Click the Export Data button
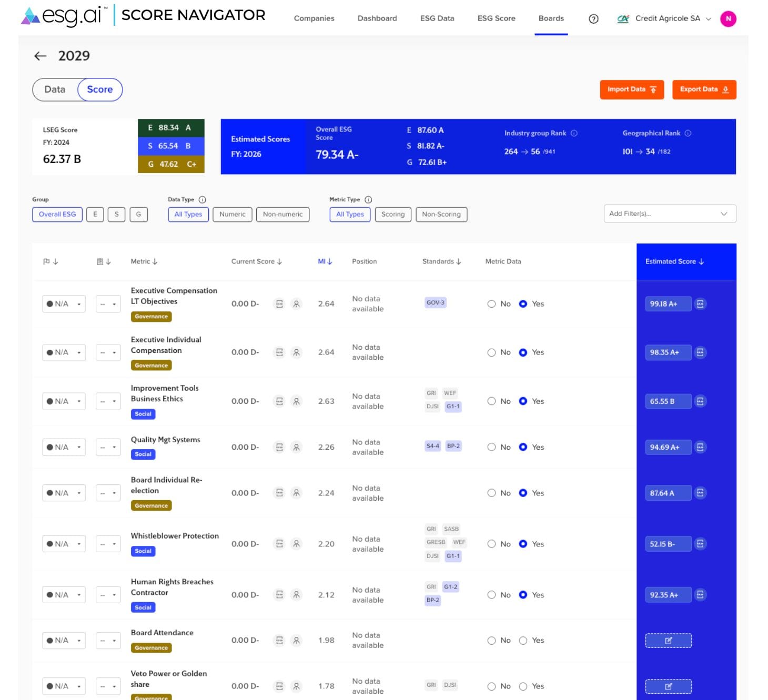This screenshot has height=700, width=768. [704, 89]
